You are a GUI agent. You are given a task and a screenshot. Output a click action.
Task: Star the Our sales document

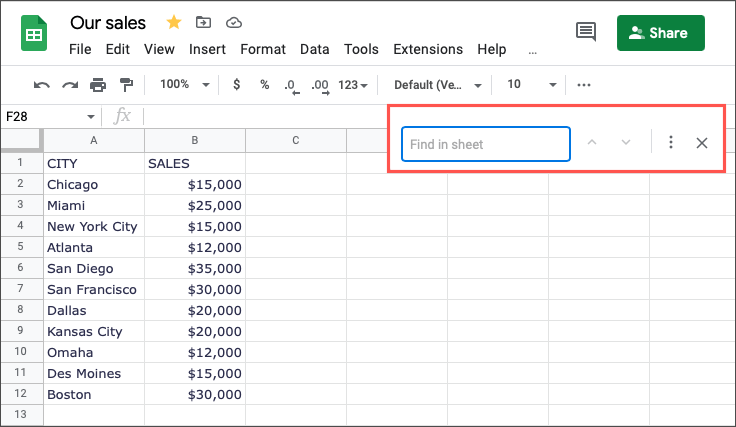pos(173,22)
